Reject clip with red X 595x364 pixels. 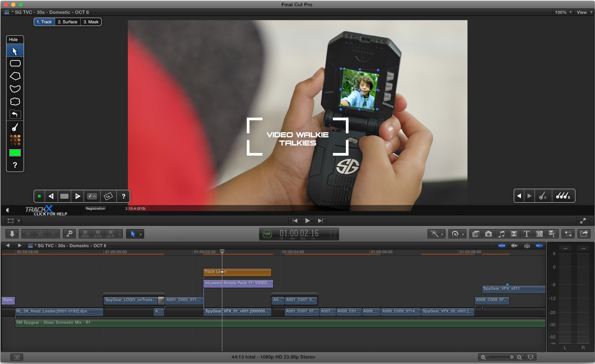point(53,234)
